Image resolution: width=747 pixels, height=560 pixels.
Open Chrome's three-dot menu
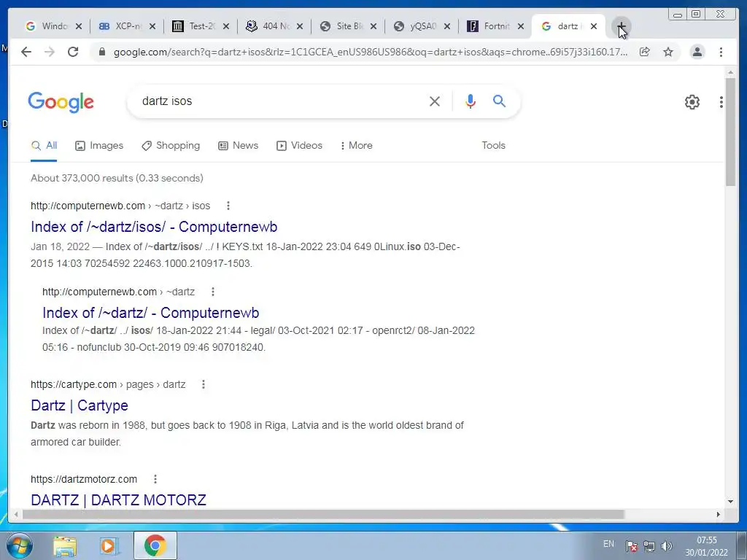[721, 52]
